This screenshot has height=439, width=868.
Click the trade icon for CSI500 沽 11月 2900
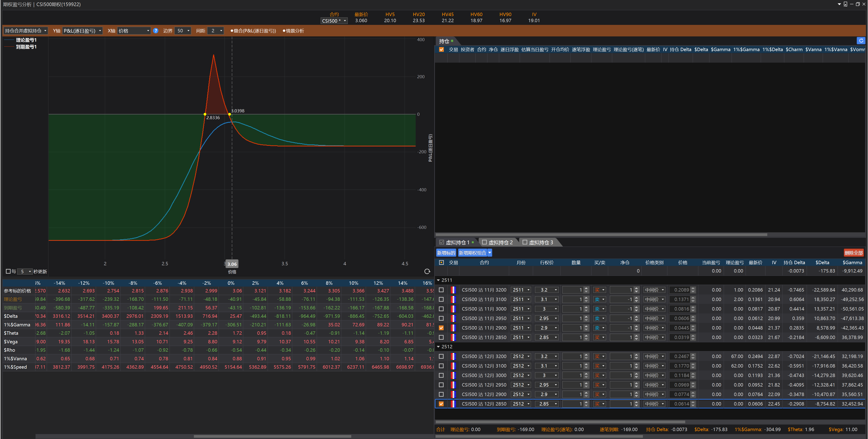click(453, 328)
